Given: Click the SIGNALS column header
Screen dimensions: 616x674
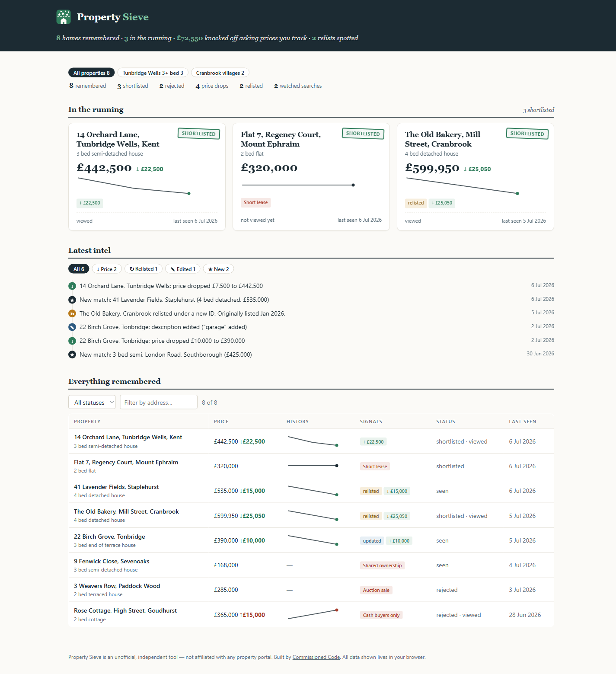Looking at the screenshot, I should click(x=371, y=422).
